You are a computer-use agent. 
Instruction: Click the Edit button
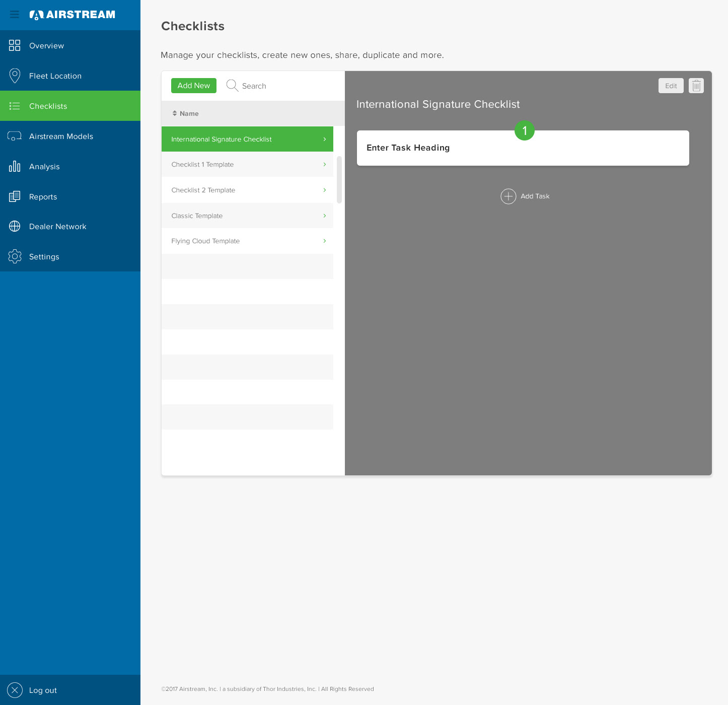[671, 86]
